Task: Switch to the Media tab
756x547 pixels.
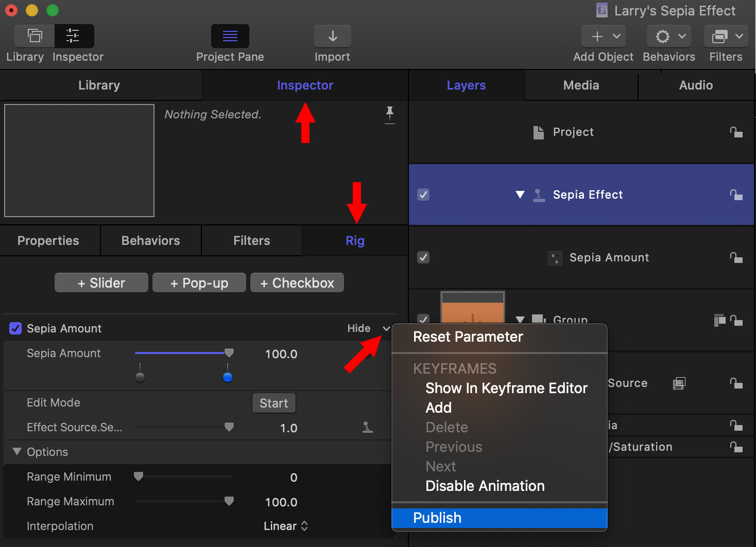Action: (581, 85)
